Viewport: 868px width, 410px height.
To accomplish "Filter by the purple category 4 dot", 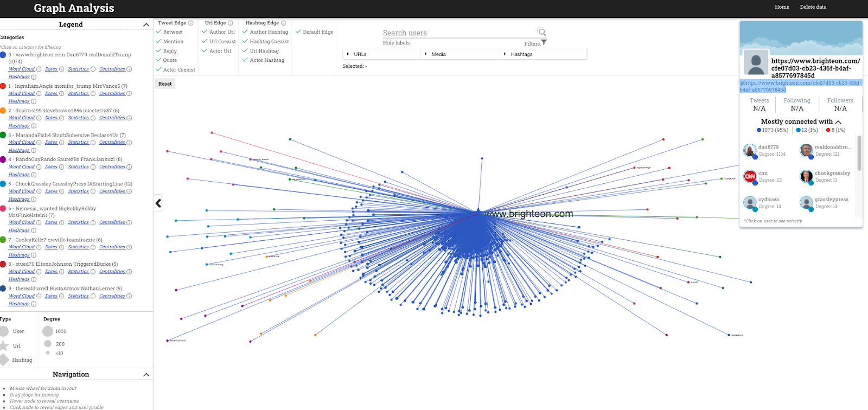I will (x=3, y=159).
